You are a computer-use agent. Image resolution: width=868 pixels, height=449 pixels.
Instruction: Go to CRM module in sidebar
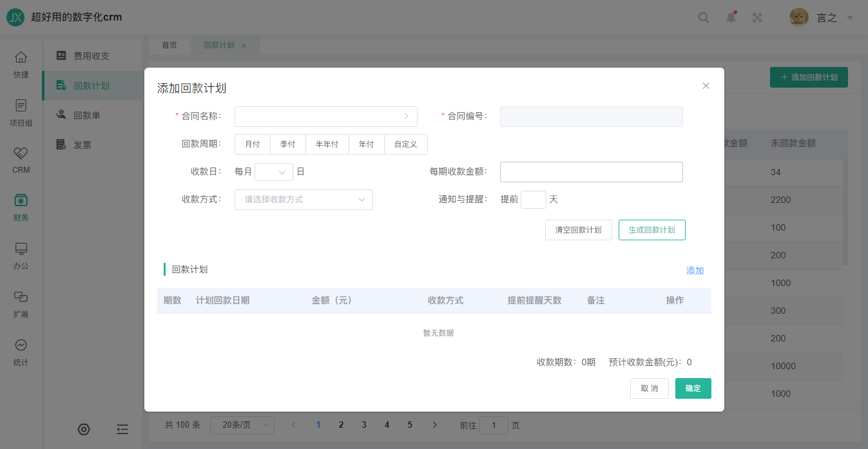pos(21,160)
